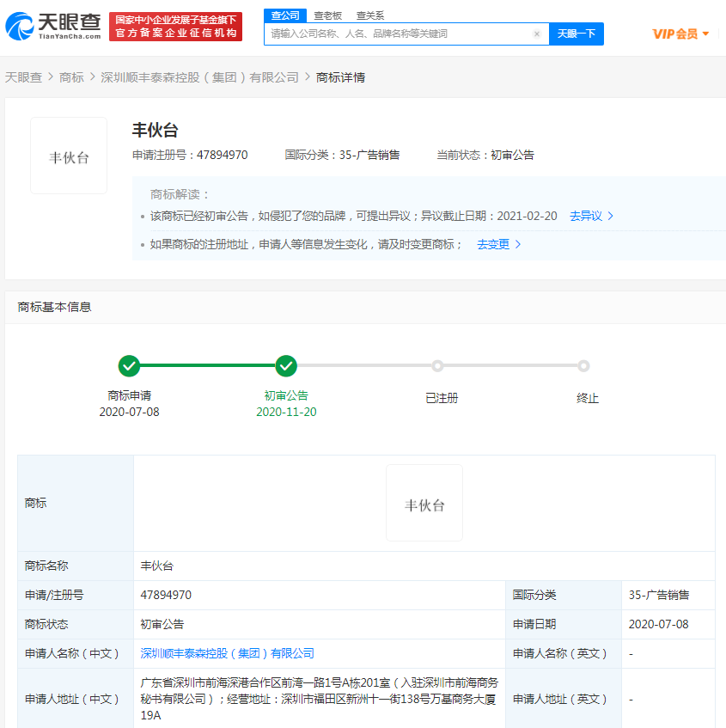
Task: Select the 初审公告 green check step marker
Action: tap(286, 366)
